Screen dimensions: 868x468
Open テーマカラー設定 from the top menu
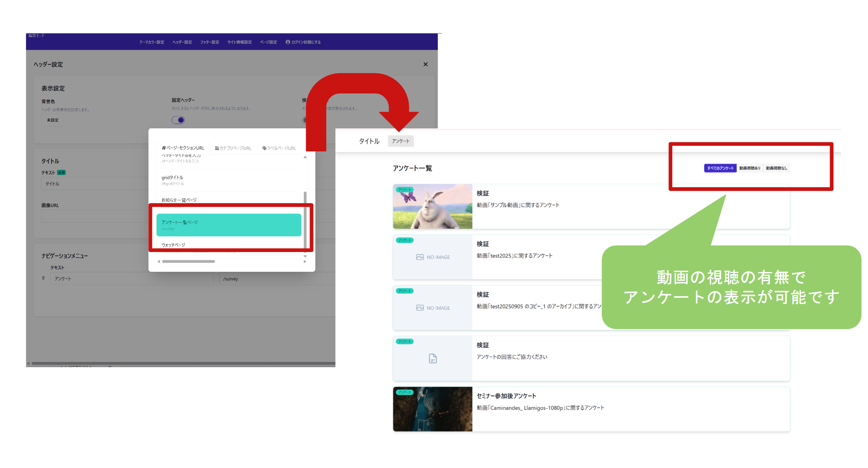point(152,42)
